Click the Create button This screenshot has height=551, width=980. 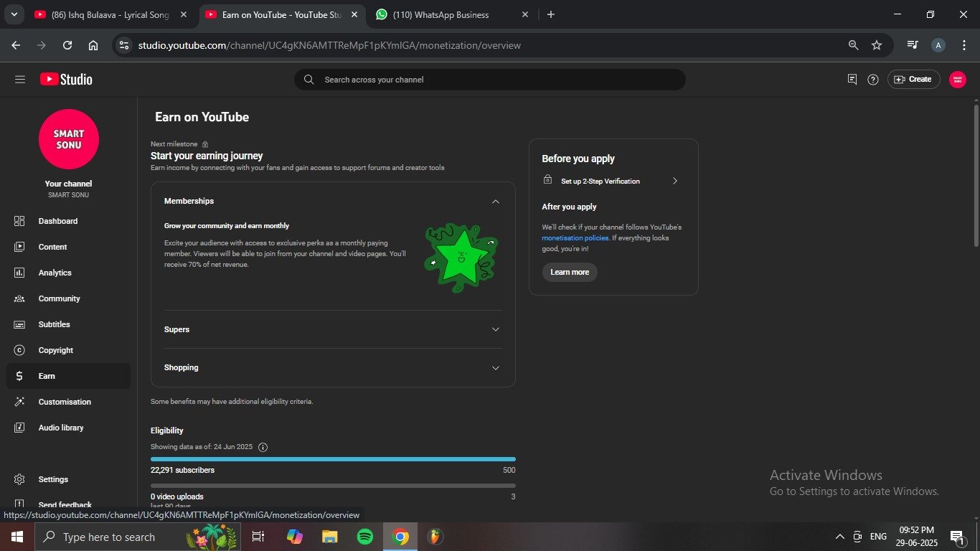point(913,80)
